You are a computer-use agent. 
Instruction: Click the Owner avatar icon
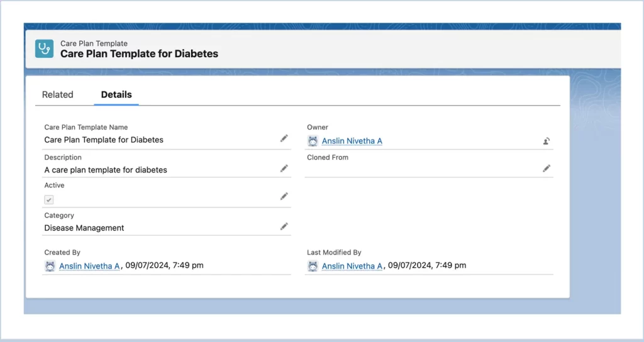pyautogui.click(x=313, y=141)
